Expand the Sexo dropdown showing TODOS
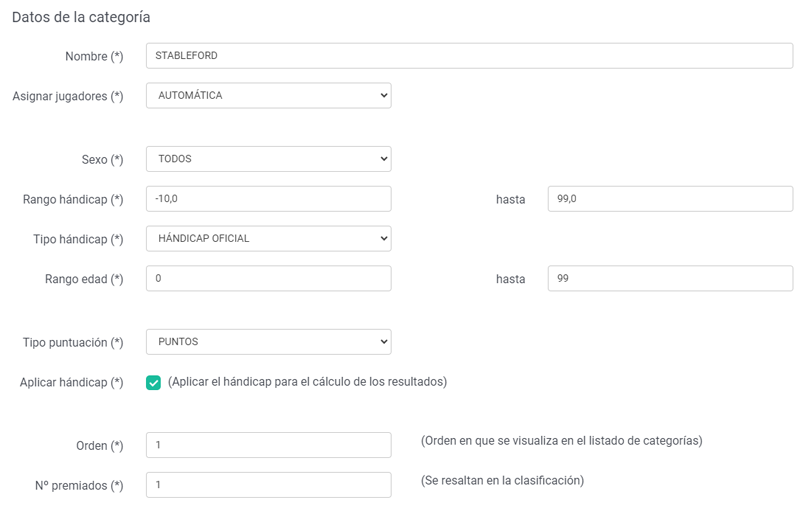Viewport: 800px width, 514px height. [269, 159]
